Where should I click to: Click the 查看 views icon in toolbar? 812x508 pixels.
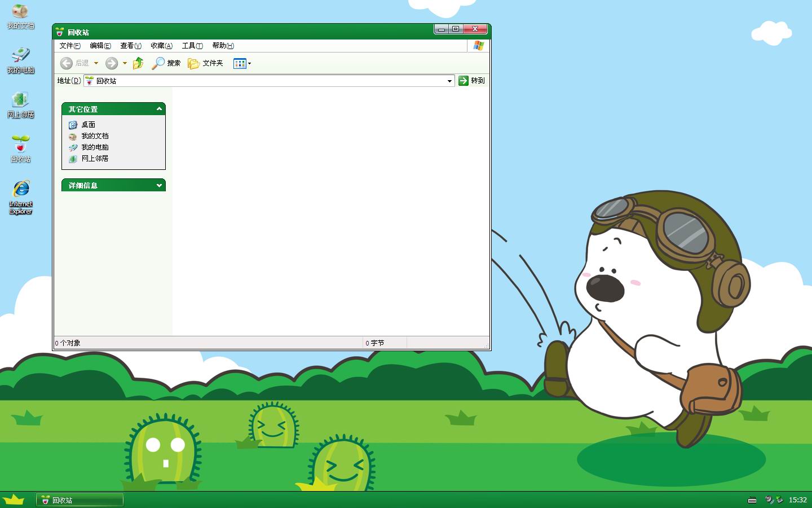pos(240,63)
